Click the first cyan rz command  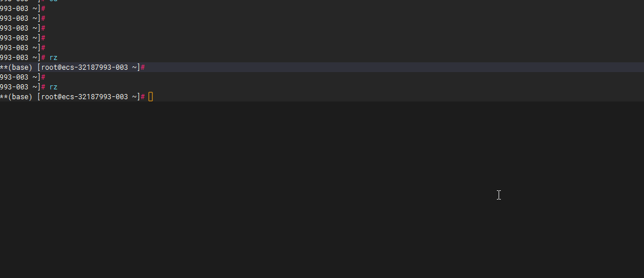point(54,58)
